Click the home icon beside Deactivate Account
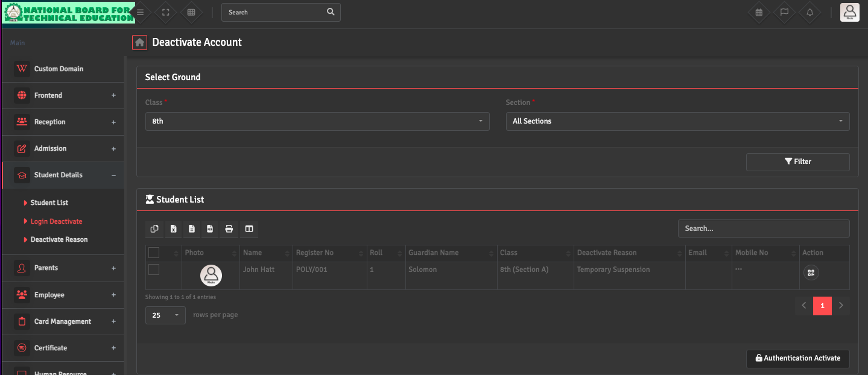The image size is (868, 375). click(x=140, y=42)
